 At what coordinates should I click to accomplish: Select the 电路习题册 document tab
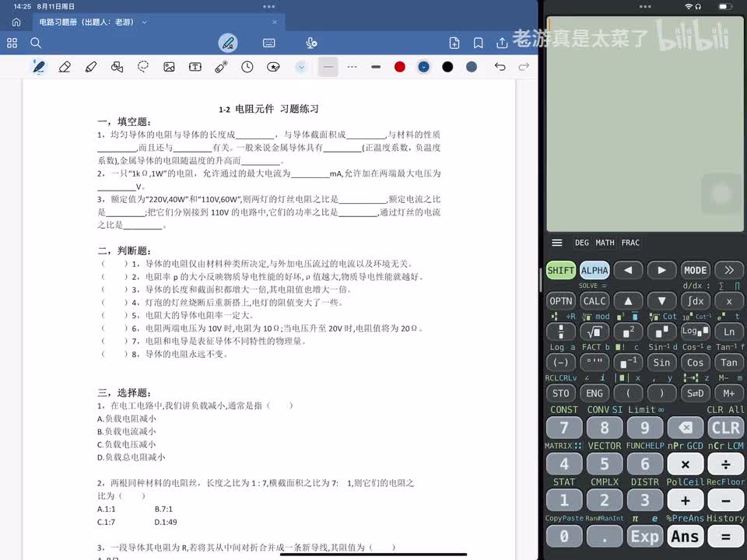pos(157,22)
